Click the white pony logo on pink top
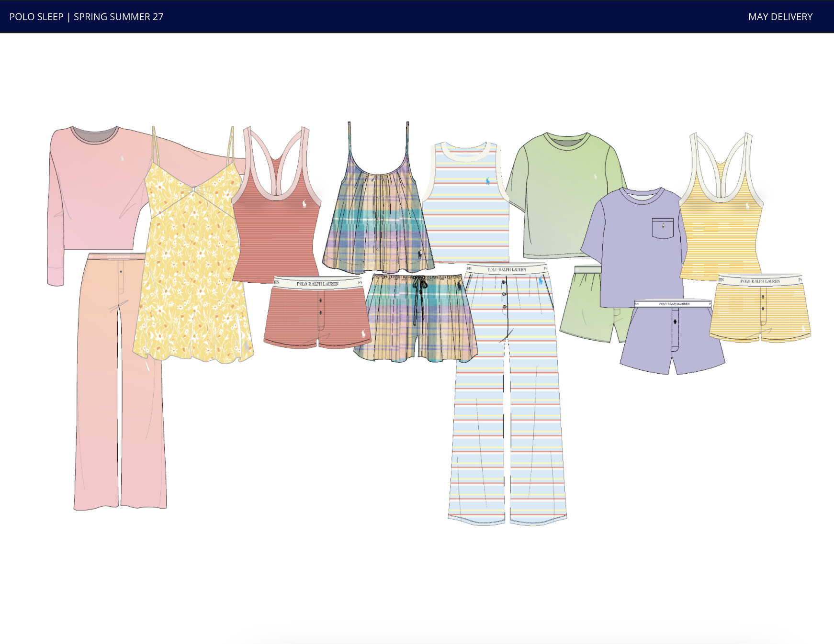The height and width of the screenshot is (644, 834). click(x=123, y=157)
